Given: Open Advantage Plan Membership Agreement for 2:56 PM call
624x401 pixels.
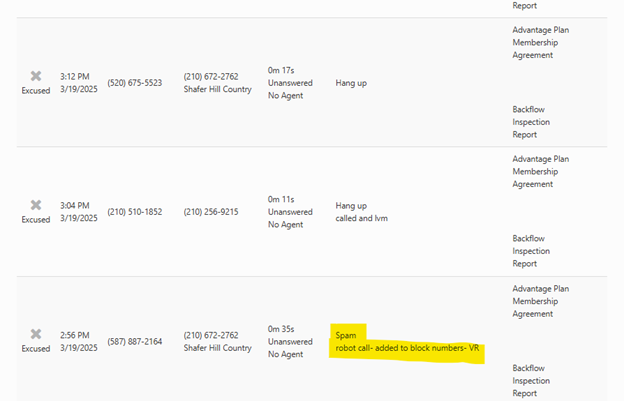Looking at the screenshot, I should [x=540, y=300].
